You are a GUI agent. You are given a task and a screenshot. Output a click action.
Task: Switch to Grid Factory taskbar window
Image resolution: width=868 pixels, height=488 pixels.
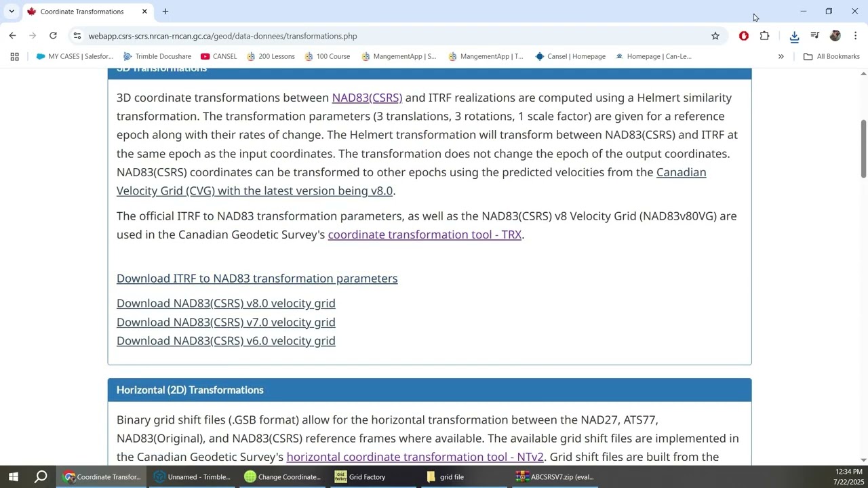(374, 477)
